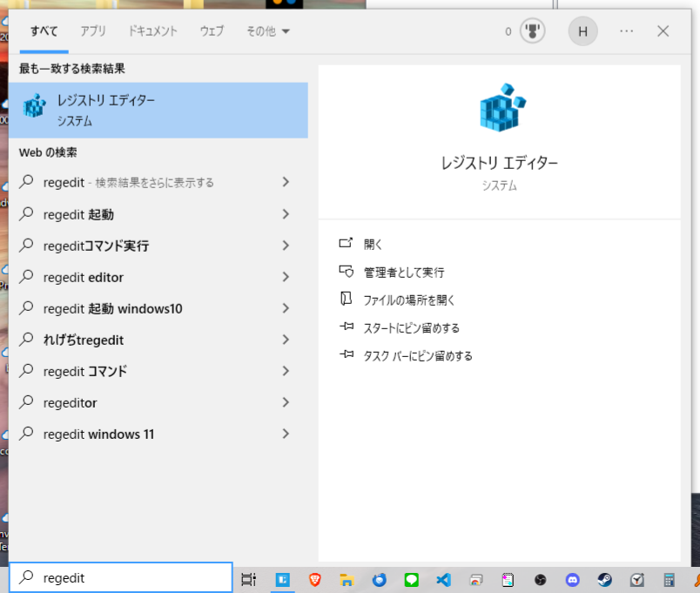
Task: Open the notepad-style taskbar icon
Action: pos(508,580)
